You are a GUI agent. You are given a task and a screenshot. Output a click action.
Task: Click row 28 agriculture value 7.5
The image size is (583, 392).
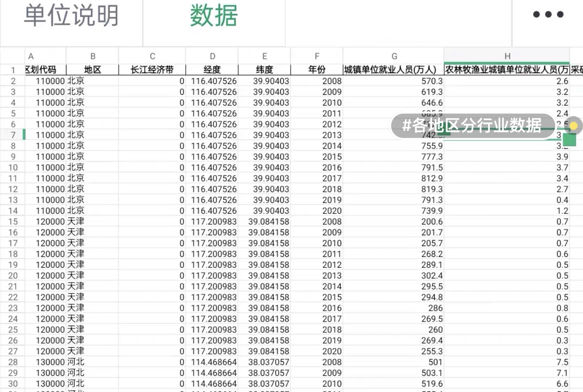(x=507, y=362)
